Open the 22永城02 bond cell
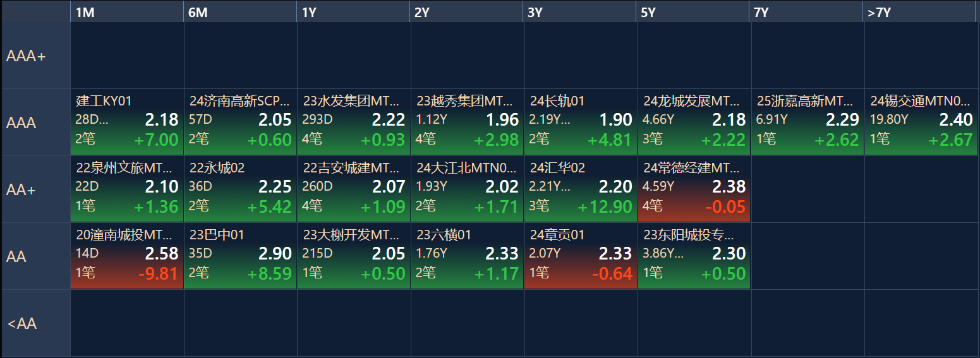Image resolution: width=980 pixels, height=358 pixels. coord(240,189)
